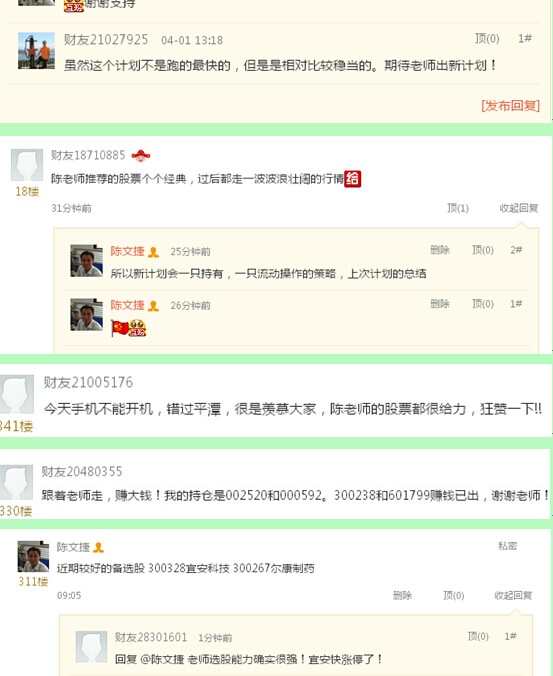Screen dimensions: 553x676
Task: Click 顶(0) on 财友21027925's comment
Action: click(487, 39)
